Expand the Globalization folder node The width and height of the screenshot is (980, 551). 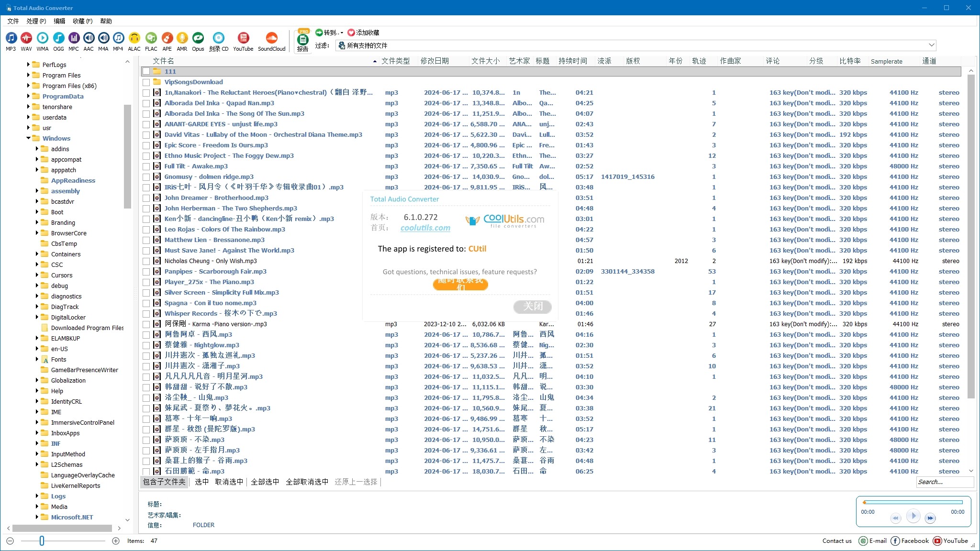point(37,380)
